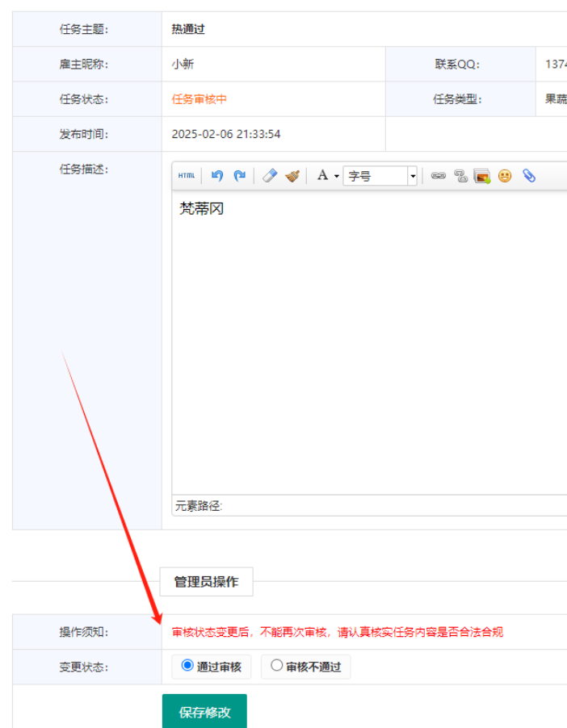The image size is (567, 728).
Task: Select the 通过审核 radio option
Action: coord(187,665)
